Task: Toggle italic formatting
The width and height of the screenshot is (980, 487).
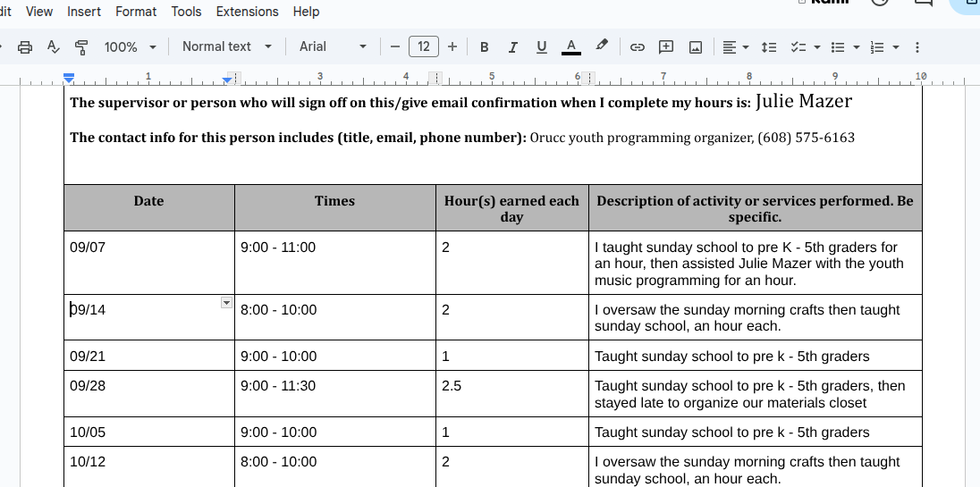Action: click(512, 46)
